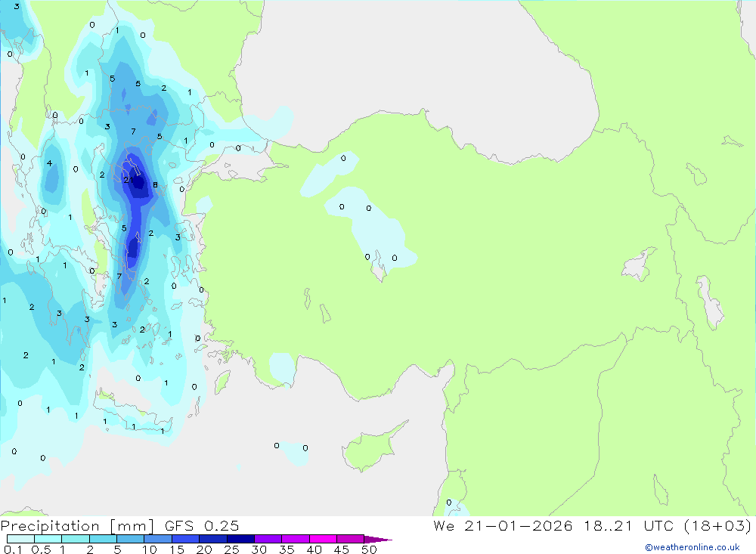Click the "20" legend scale label
The height and width of the screenshot is (554, 756).
tap(204, 549)
